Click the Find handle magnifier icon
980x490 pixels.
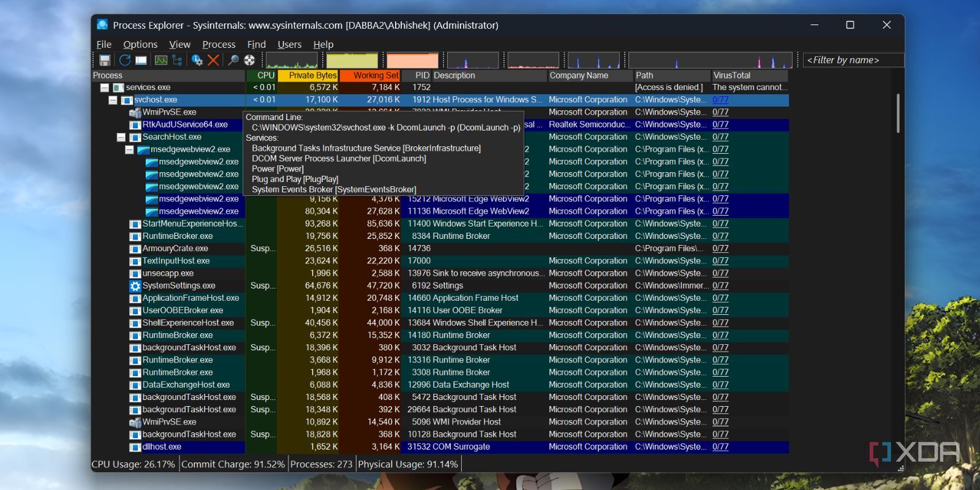[x=233, y=60]
